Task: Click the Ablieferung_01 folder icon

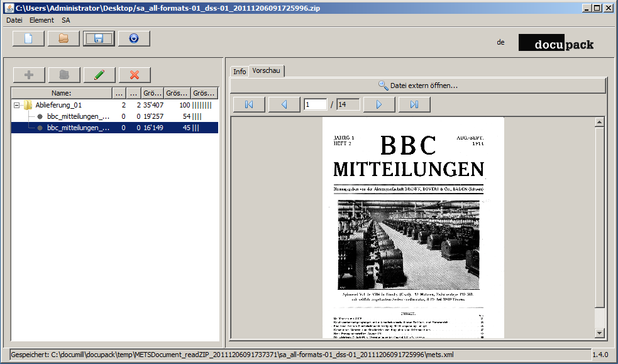Action: pyautogui.click(x=28, y=105)
